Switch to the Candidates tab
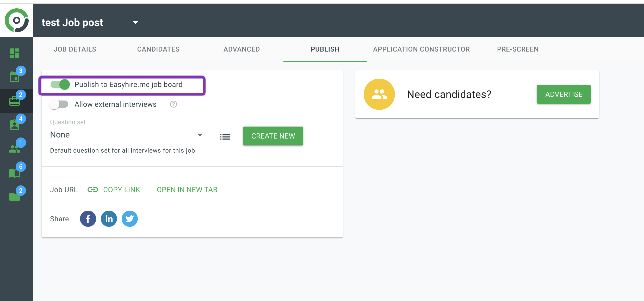The height and width of the screenshot is (301, 644). 158,49
